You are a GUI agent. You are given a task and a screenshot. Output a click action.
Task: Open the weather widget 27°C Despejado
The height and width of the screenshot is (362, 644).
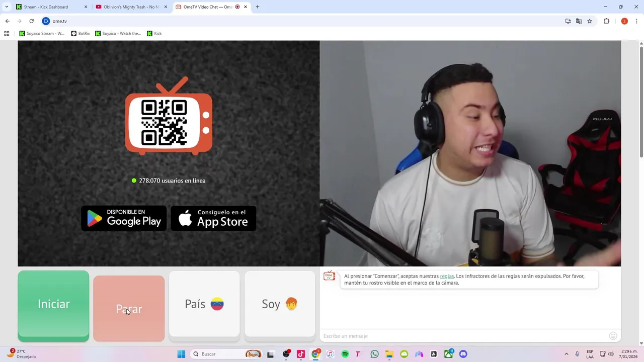click(x=21, y=353)
